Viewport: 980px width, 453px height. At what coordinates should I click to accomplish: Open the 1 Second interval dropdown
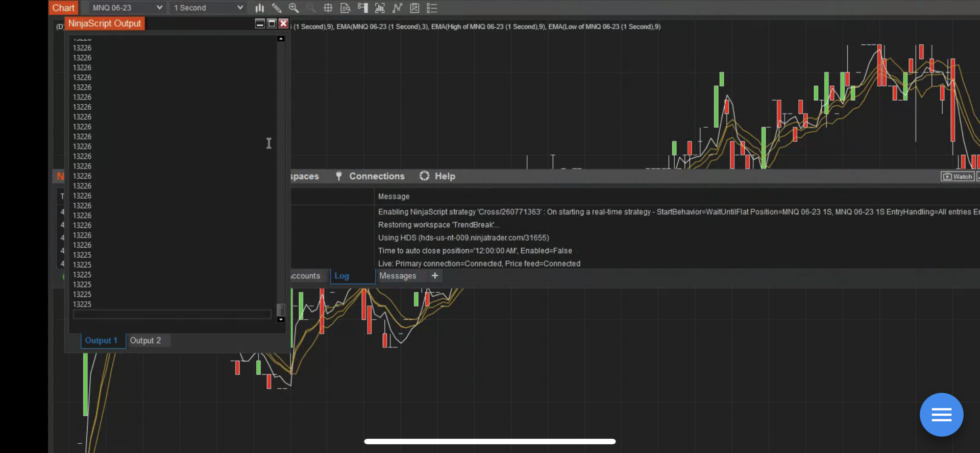(208, 8)
